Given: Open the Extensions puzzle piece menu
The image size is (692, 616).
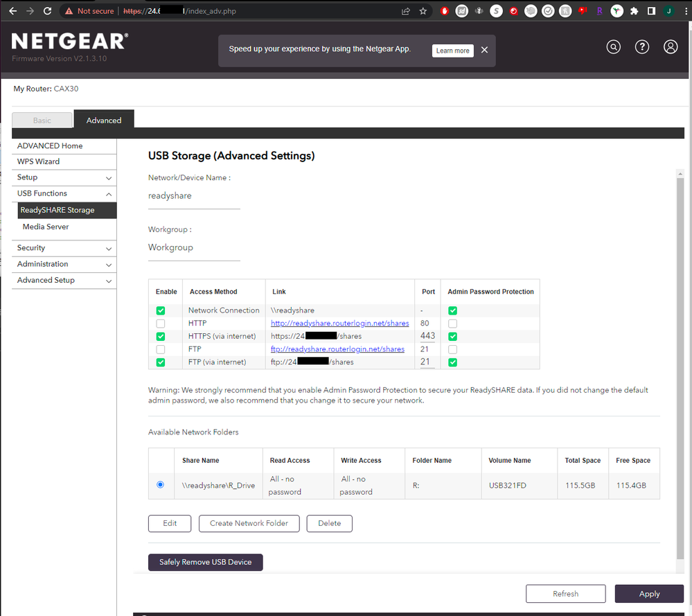Looking at the screenshot, I should [635, 11].
